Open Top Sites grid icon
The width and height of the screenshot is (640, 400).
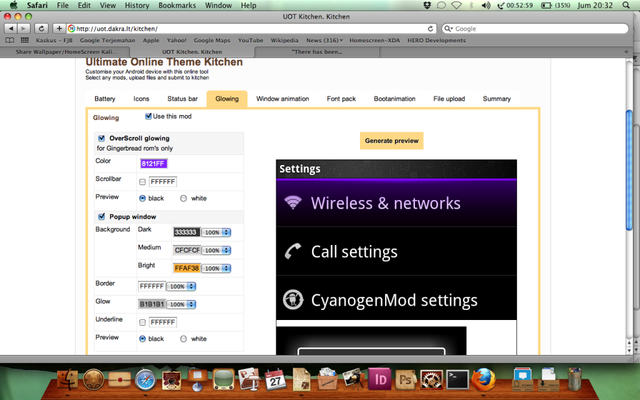pyautogui.click(x=24, y=40)
